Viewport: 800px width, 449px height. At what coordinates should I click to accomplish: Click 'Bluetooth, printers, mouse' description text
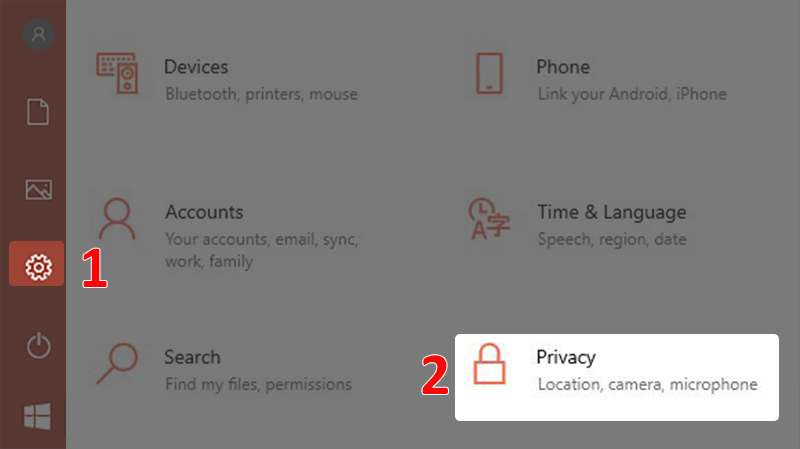coord(261,94)
